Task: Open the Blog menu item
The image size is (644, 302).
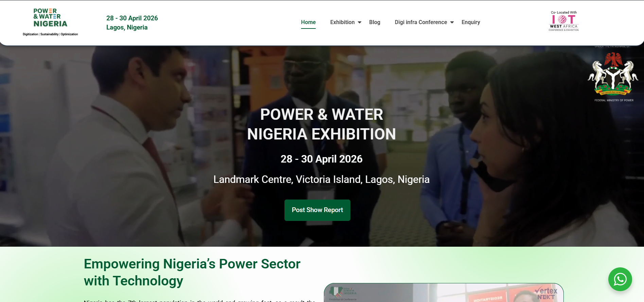Action: (x=375, y=22)
